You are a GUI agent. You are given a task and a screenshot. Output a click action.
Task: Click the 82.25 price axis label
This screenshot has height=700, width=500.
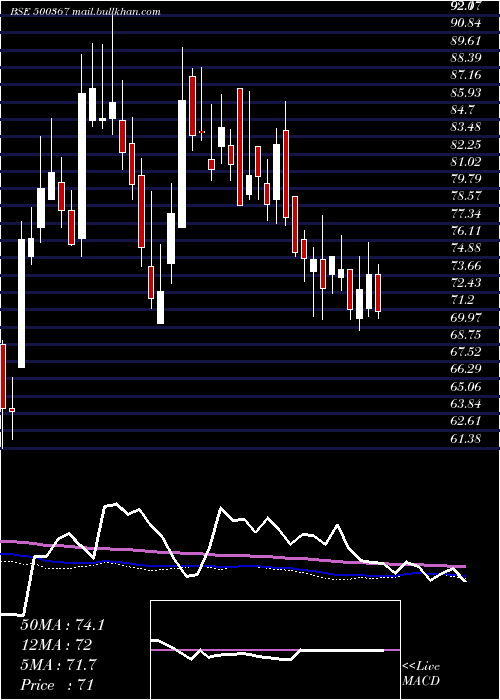tap(465, 144)
